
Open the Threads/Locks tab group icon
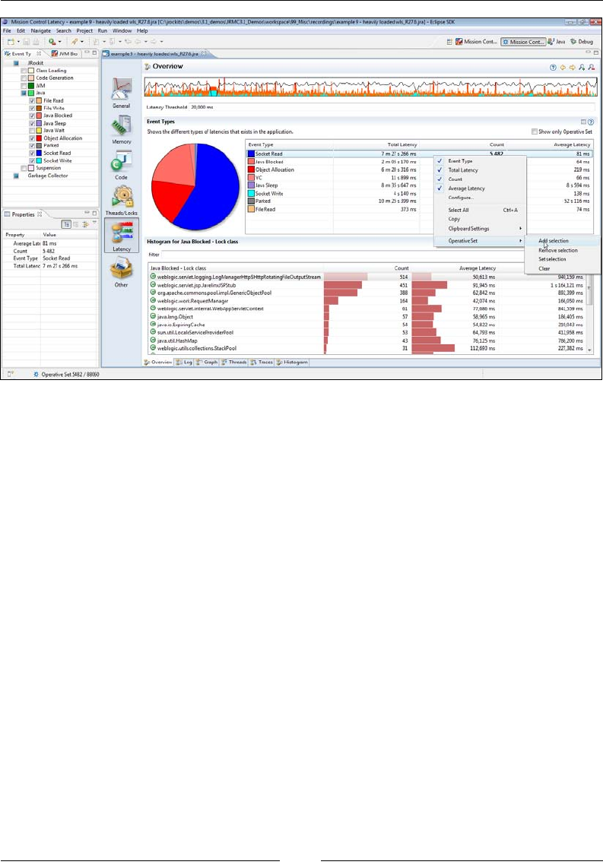(121, 197)
